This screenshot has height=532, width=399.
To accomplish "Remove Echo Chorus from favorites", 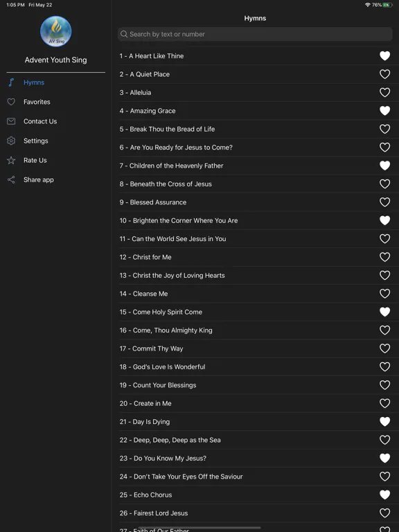I will coord(384,495).
